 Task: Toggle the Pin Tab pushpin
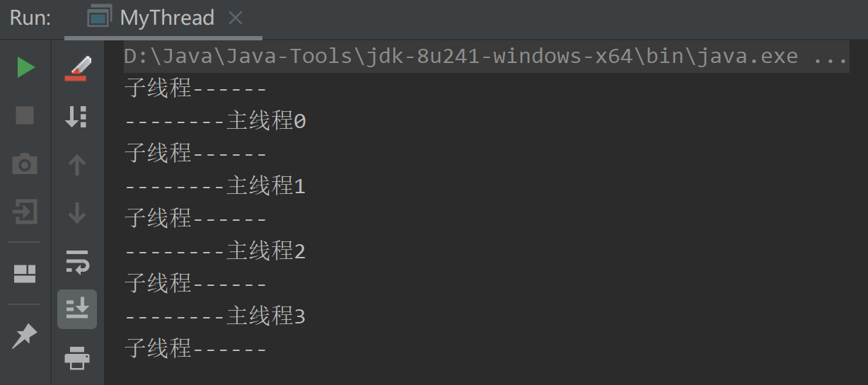tap(25, 335)
